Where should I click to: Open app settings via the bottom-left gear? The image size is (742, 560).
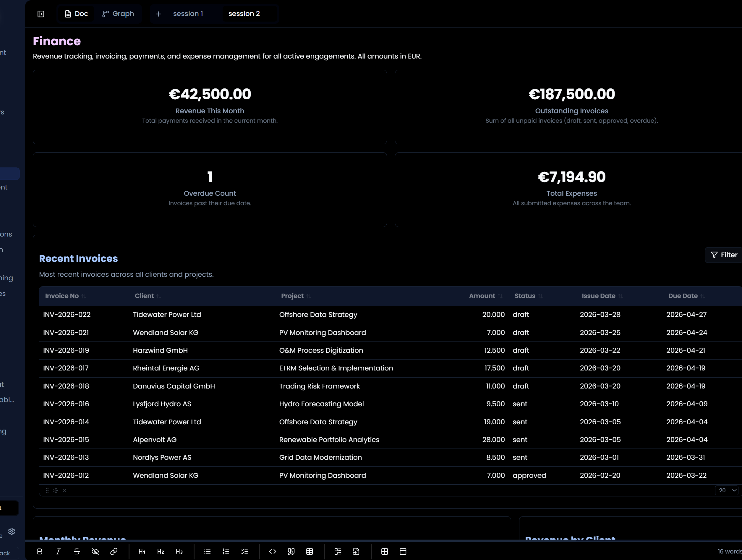[12, 531]
